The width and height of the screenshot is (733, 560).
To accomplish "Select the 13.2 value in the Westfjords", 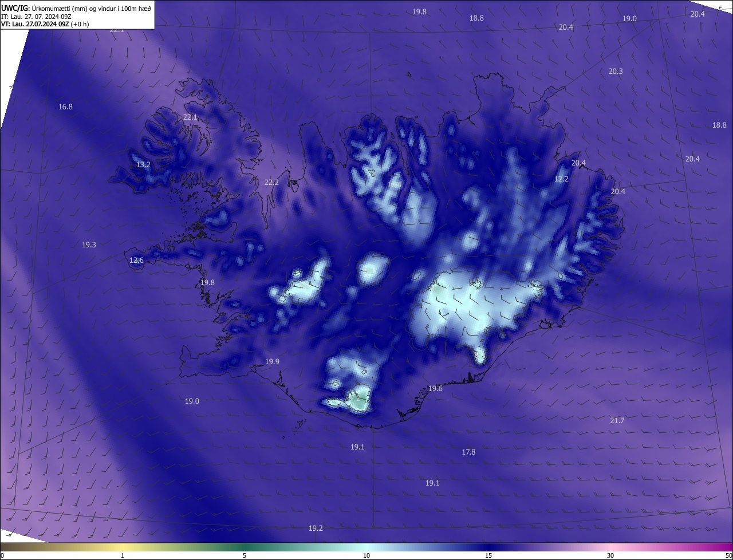I will [x=143, y=165].
